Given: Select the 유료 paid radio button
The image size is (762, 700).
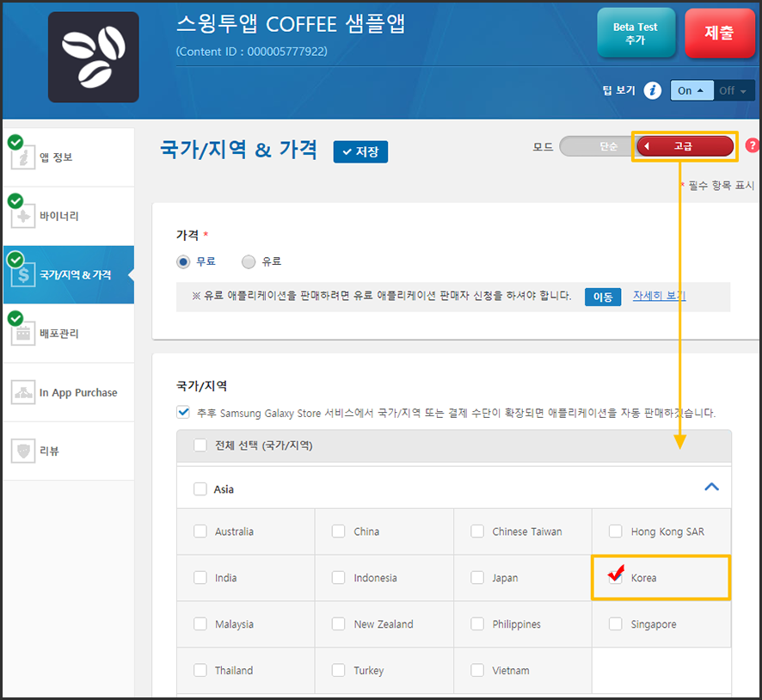Looking at the screenshot, I should tap(249, 261).
